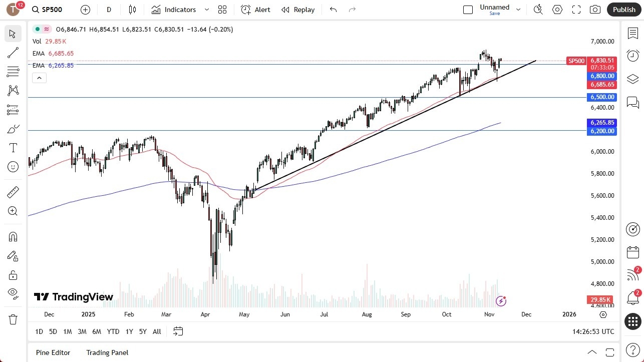Remove all drawings with the trash icon

(13, 319)
